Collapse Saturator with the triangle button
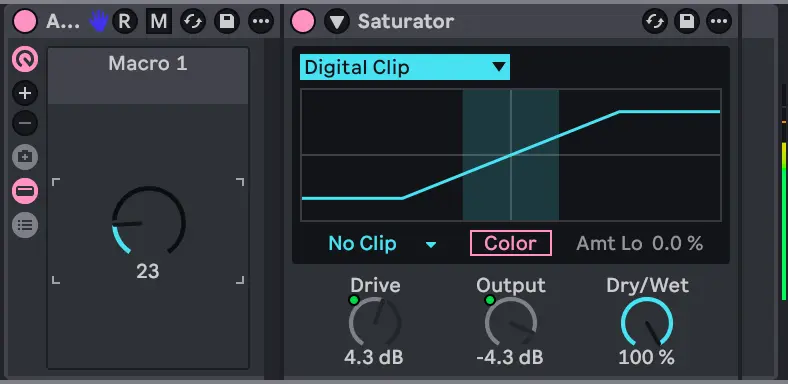Viewport: 788px width, 384px height. [337, 22]
